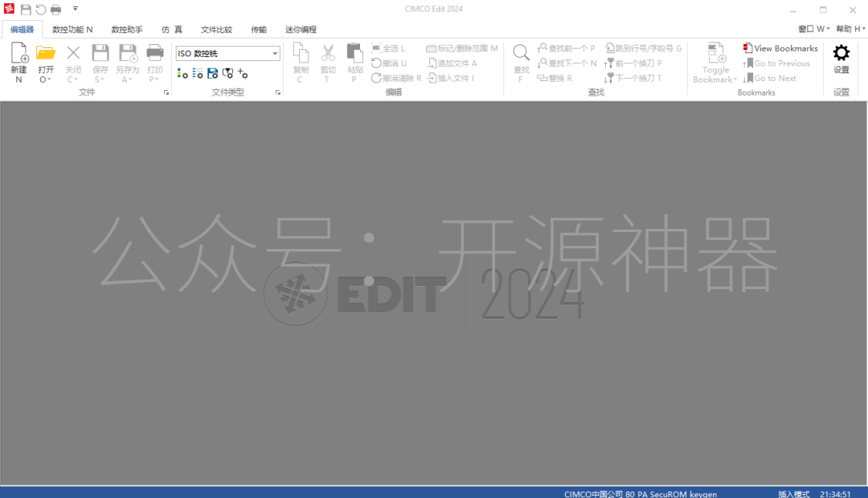The image size is (868, 498).
Task: Open customize quick access toolbar arrow
Action: pos(76,9)
